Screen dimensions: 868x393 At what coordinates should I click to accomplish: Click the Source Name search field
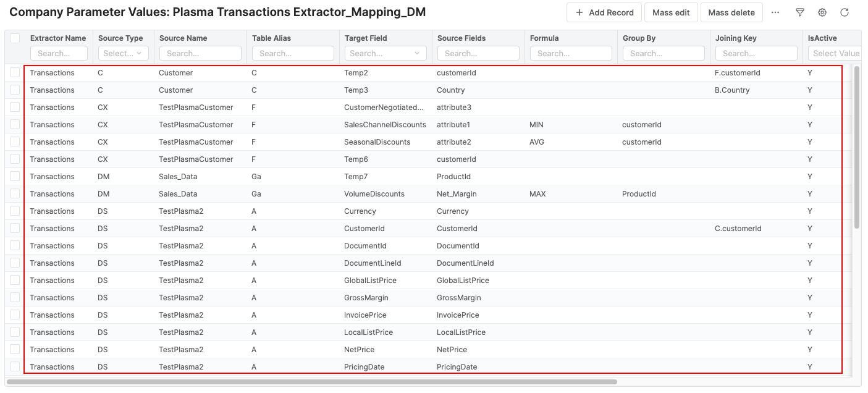point(200,54)
